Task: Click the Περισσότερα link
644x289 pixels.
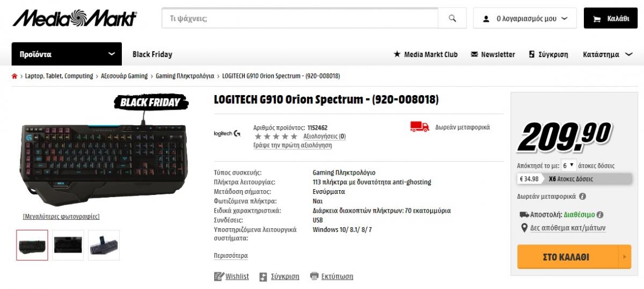Action: [x=231, y=256]
